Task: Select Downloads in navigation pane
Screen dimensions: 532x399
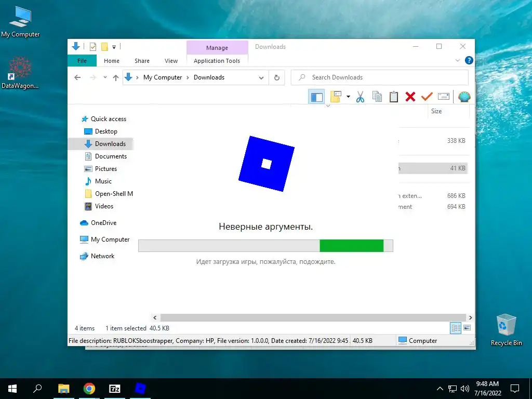Action: [101, 144]
